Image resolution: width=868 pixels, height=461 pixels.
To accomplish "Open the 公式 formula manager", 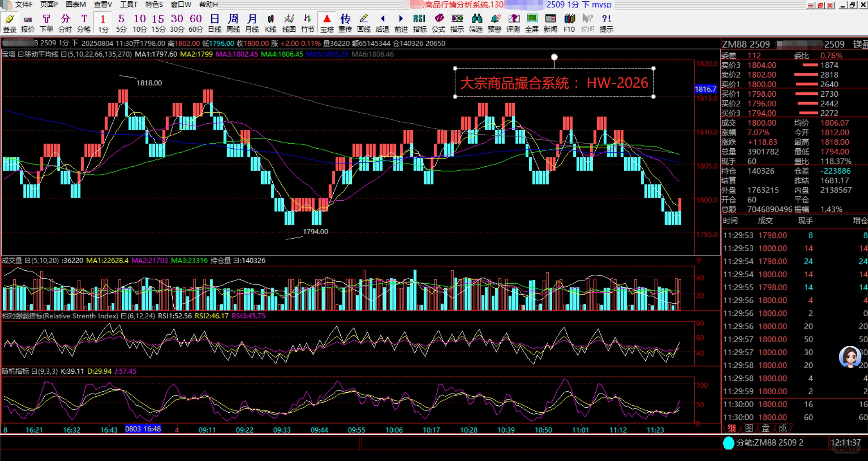I will coord(439,23).
